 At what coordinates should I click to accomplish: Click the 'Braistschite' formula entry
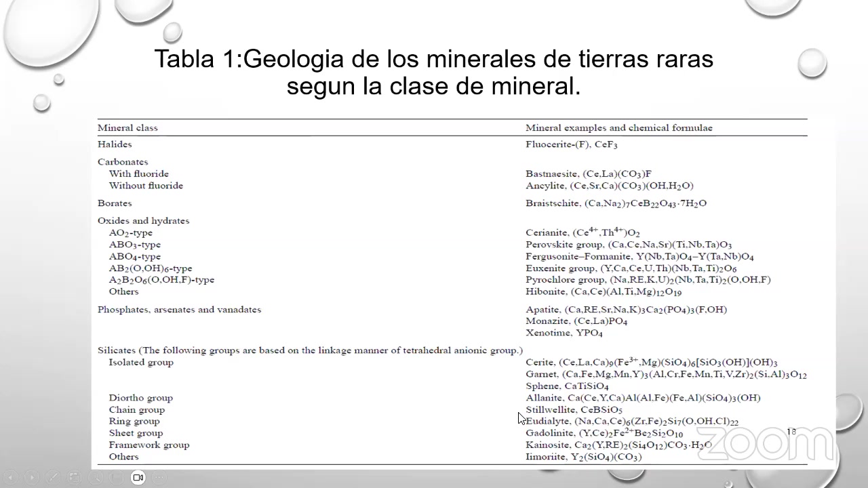tap(616, 203)
